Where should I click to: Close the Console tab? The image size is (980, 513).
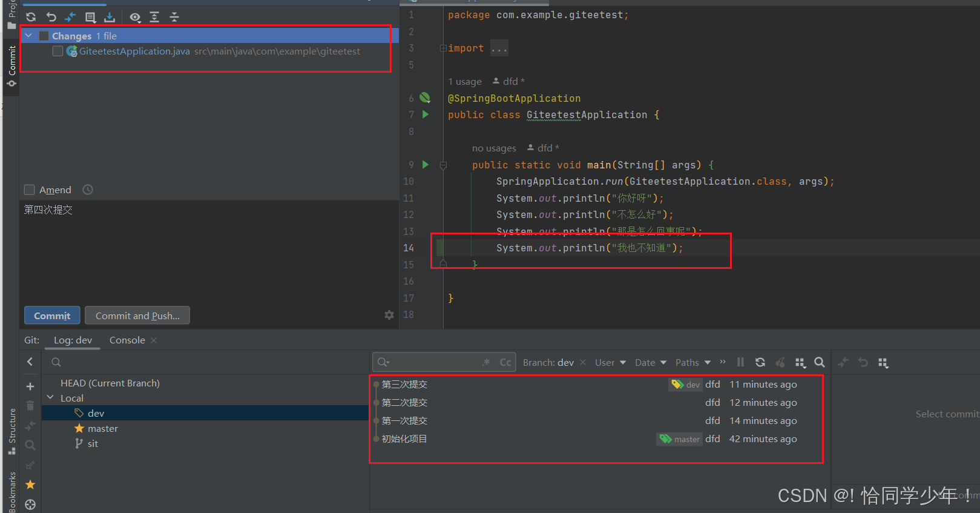tap(154, 340)
